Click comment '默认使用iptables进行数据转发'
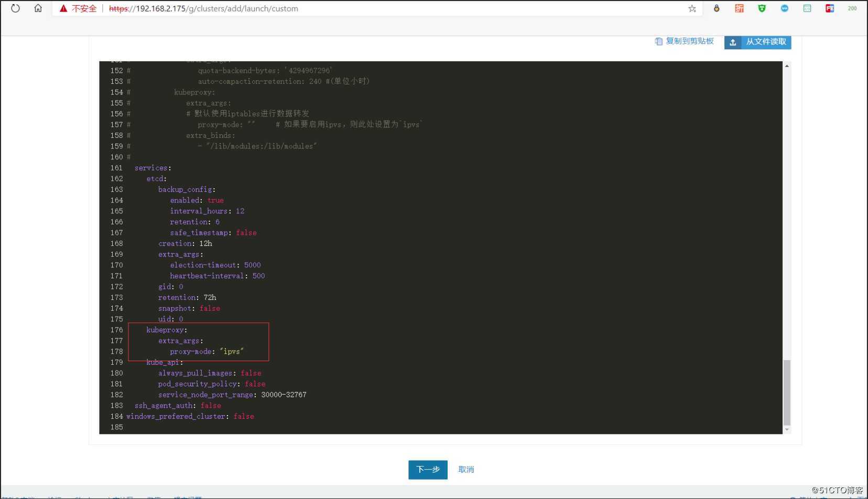This screenshot has height=499, width=868. [x=247, y=114]
